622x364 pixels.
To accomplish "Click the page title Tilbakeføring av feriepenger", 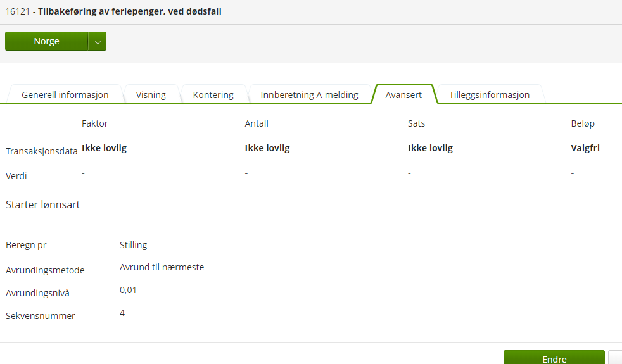I will coord(129,11).
